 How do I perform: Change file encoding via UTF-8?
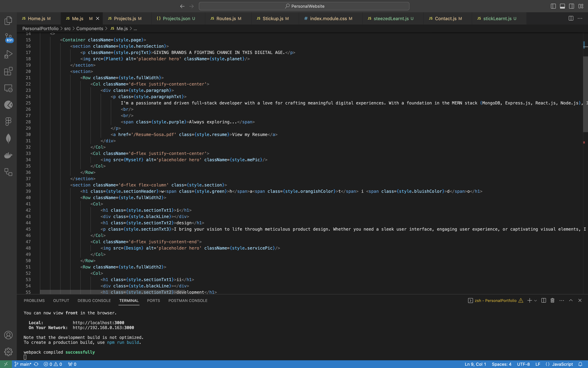(523, 364)
